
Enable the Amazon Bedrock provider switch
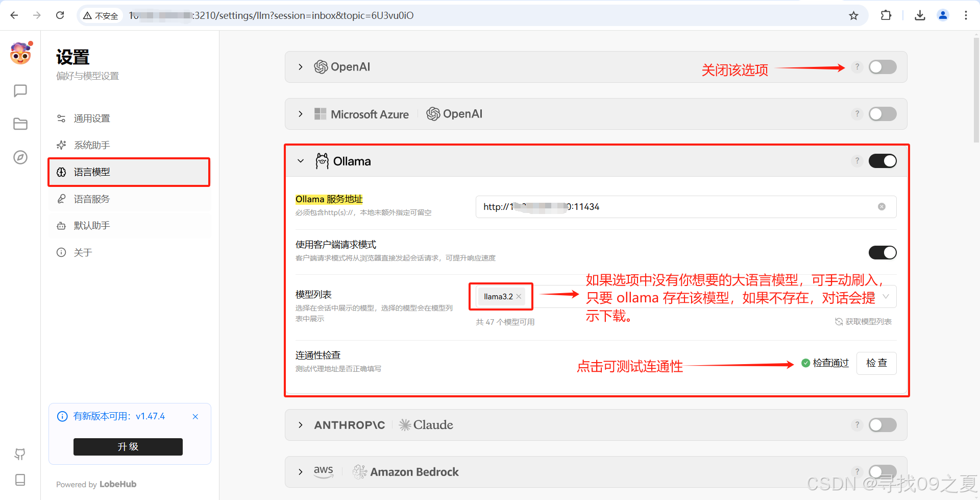click(x=883, y=471)
